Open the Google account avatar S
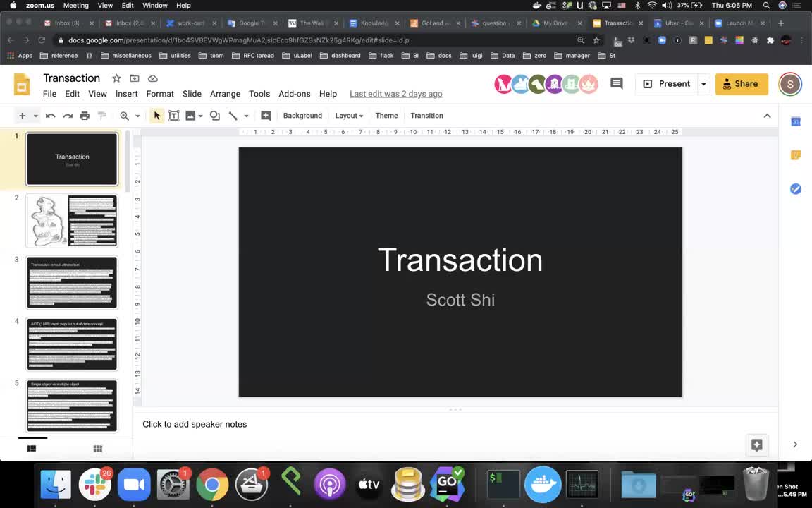812x508 pixels. click(789, 84)
